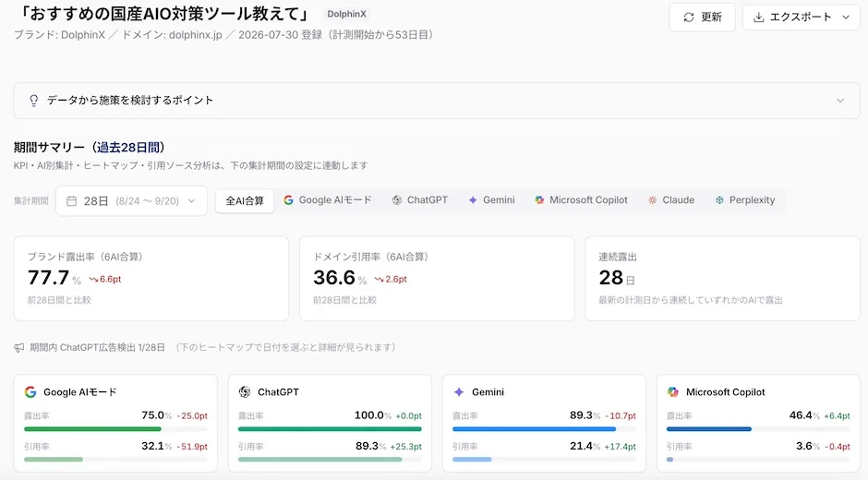Click the Claude starburst icon in the filter tabs
The width and height of the screenshot is (868, 480).
tap(652, 200)
